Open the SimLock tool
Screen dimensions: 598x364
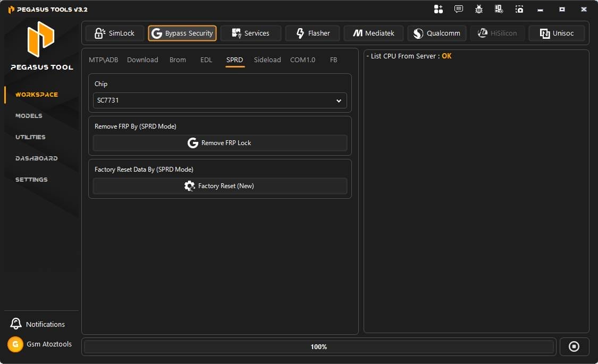[114, 33]
